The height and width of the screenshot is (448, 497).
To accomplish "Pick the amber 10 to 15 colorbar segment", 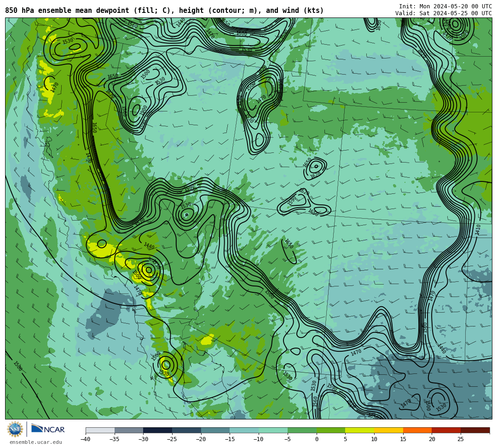I will pyautogui.click(x=388, y=430).
